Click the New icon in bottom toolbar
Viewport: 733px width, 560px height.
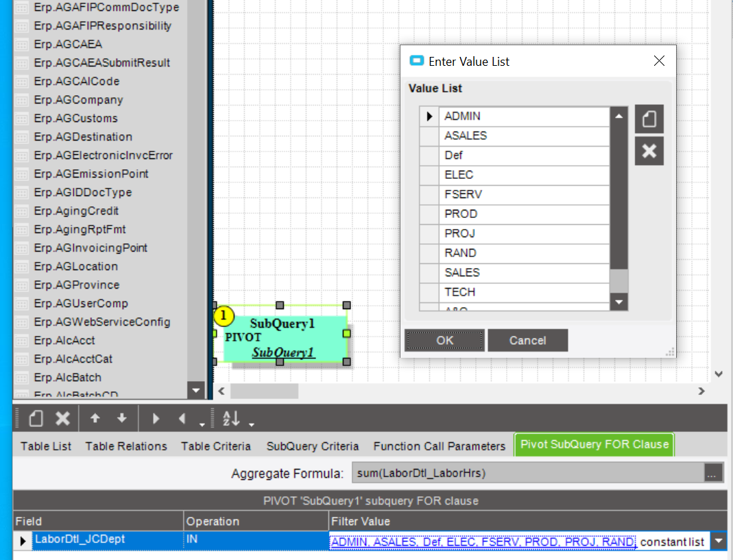(x=36, y=418)
